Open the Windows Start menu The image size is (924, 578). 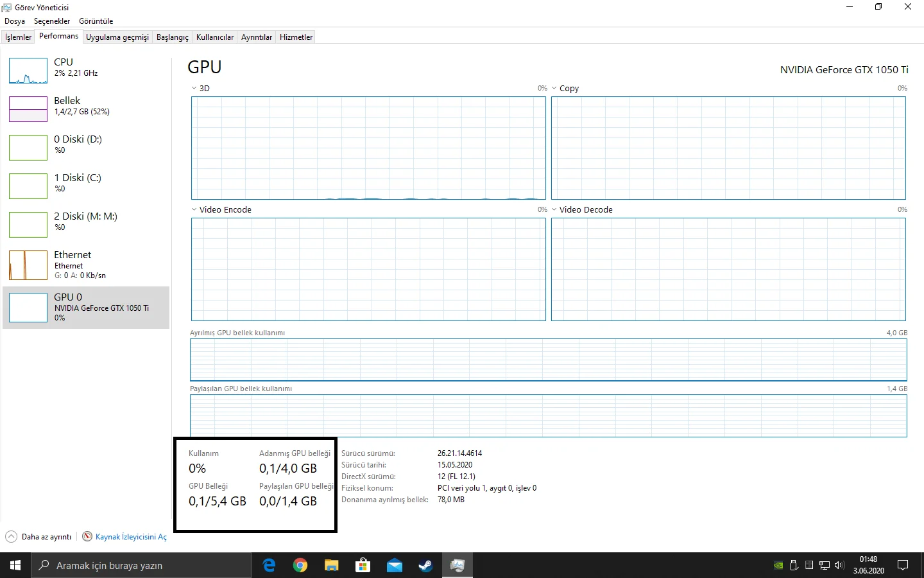[x=15, y=565]
